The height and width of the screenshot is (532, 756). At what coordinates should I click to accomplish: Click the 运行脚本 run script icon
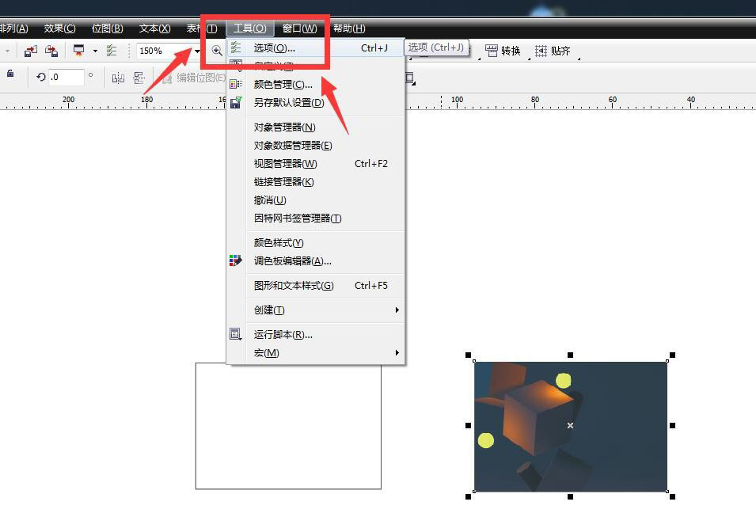235,333
